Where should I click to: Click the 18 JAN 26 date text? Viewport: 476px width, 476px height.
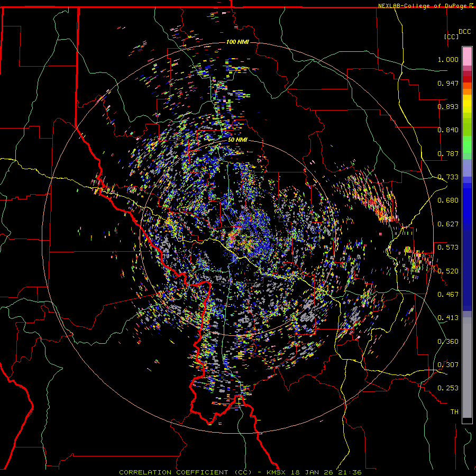tap(312, 472)
